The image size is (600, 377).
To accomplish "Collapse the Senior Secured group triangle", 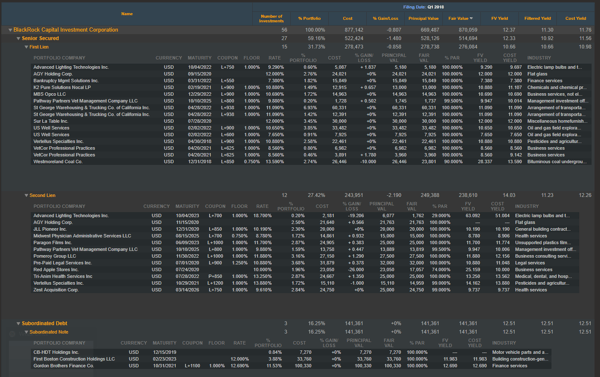I will (18, 38).
